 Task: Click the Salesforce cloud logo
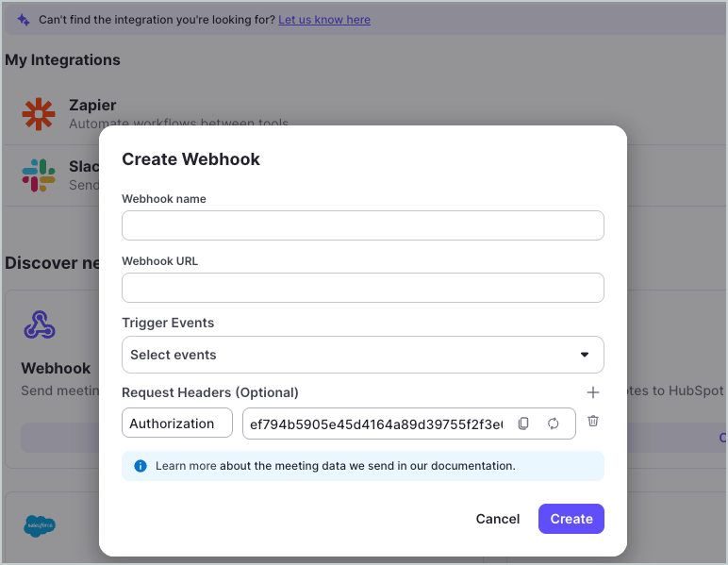(x=40, y=526)
